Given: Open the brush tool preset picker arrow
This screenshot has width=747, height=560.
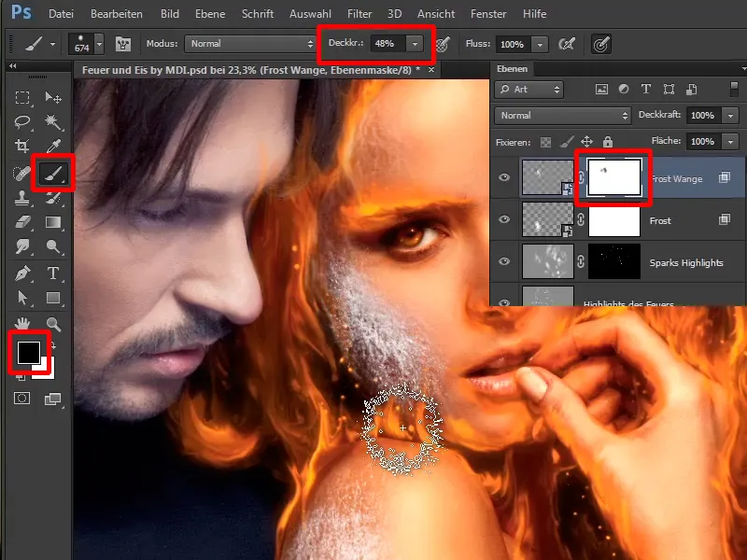Looking at the screenshot, I should click(x=52, y=44).
